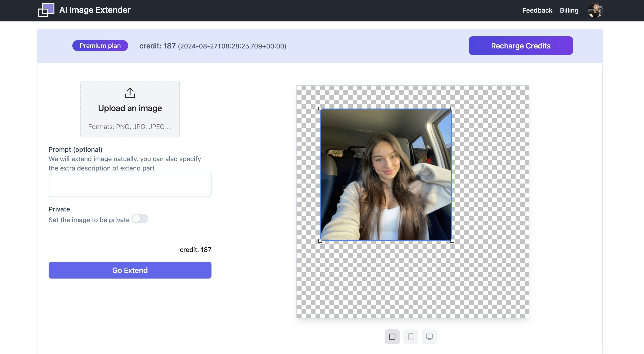Enable the private image toggle
644x354 pixels.
(140, 219)
